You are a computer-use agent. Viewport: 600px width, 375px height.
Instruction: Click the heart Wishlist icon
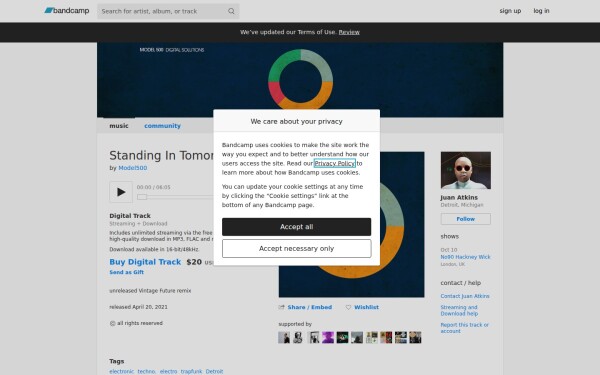[348, 307]
